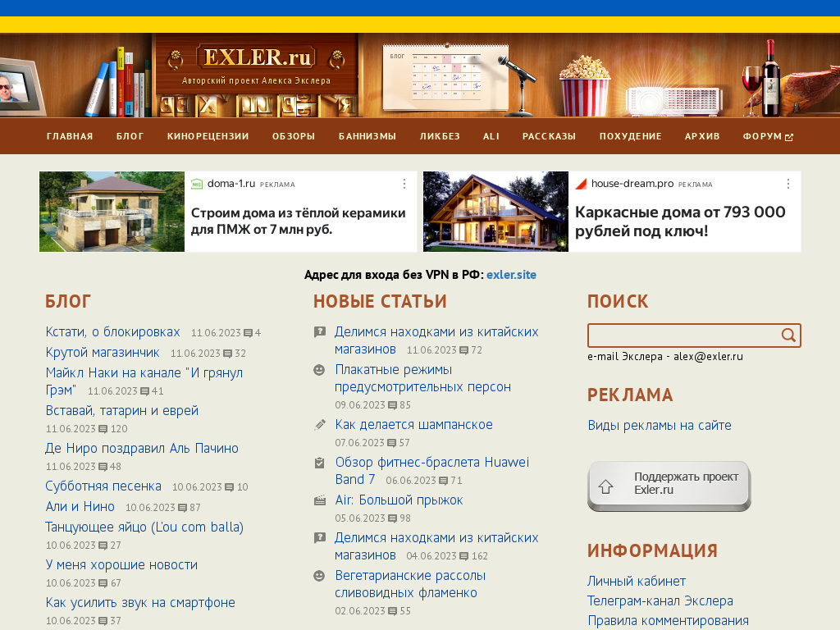This screenshot has height=630, width=840.
Task: Click comments icon for 'Вставай, татарин и еврей'
Action: 103,429
